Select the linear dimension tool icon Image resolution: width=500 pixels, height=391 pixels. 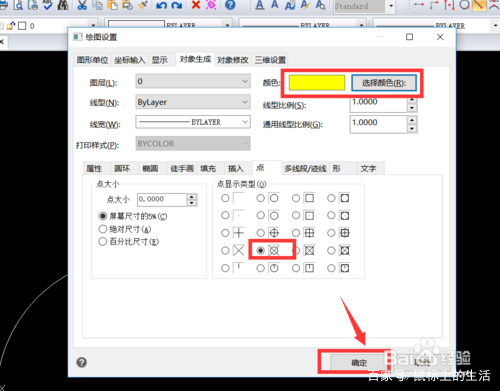coord(419,5)
